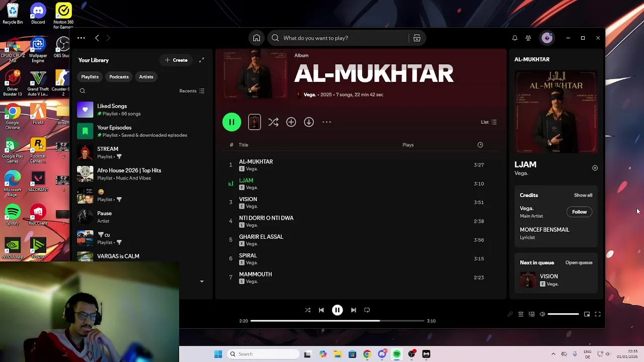Adjust the Spotify volume slider

(563, 314)
